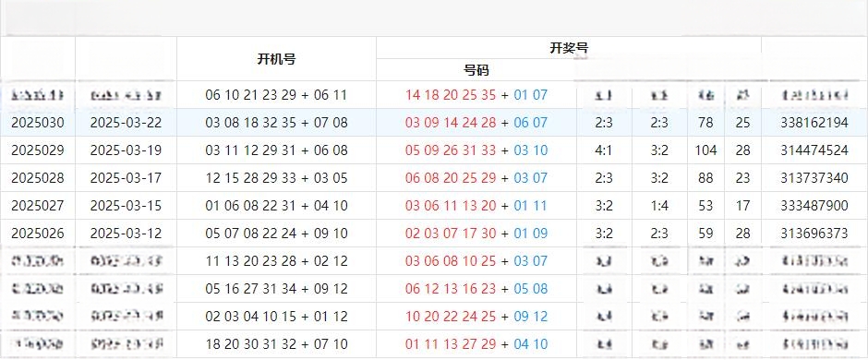This screenshot has width=868, height=360.
Task: Click winning numbers 03 06 08 10 25 + 03 07
Action: click(476, 261)
